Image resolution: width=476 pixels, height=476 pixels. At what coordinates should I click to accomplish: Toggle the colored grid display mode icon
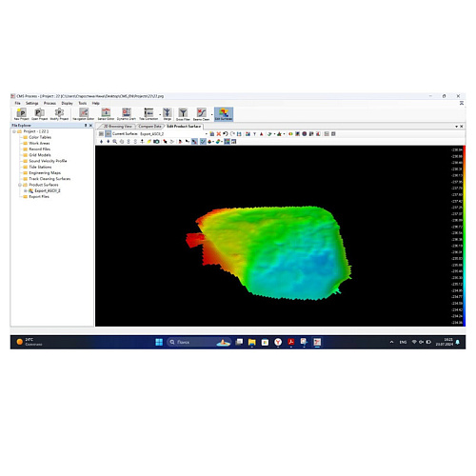click(227, 142)
